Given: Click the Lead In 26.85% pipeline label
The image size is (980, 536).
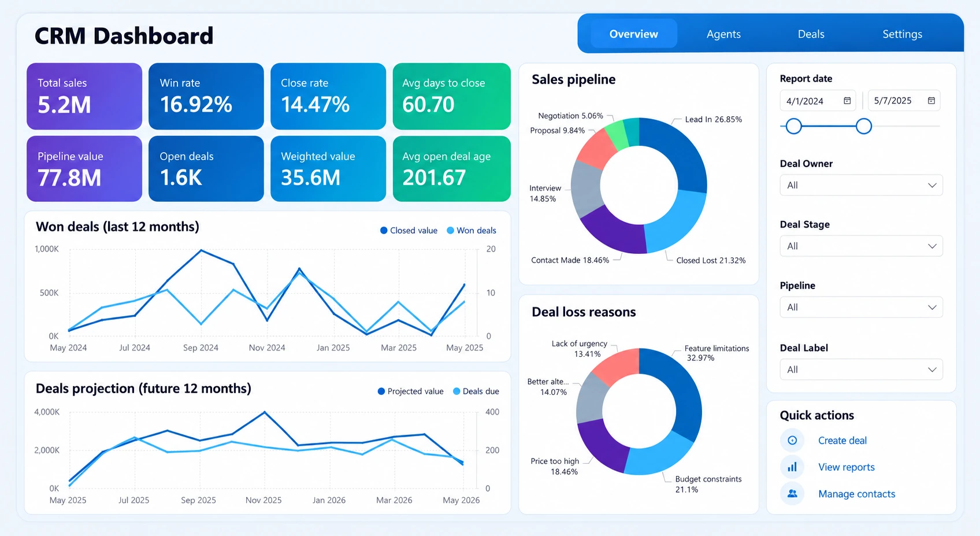Looking at the screenshot, I should [713, 120].
